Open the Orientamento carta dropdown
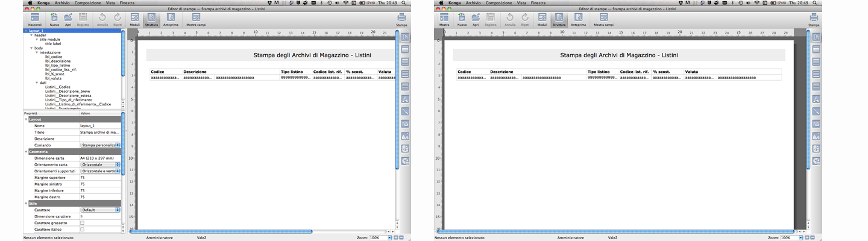868x241 pixels. (x=101, y=164)
